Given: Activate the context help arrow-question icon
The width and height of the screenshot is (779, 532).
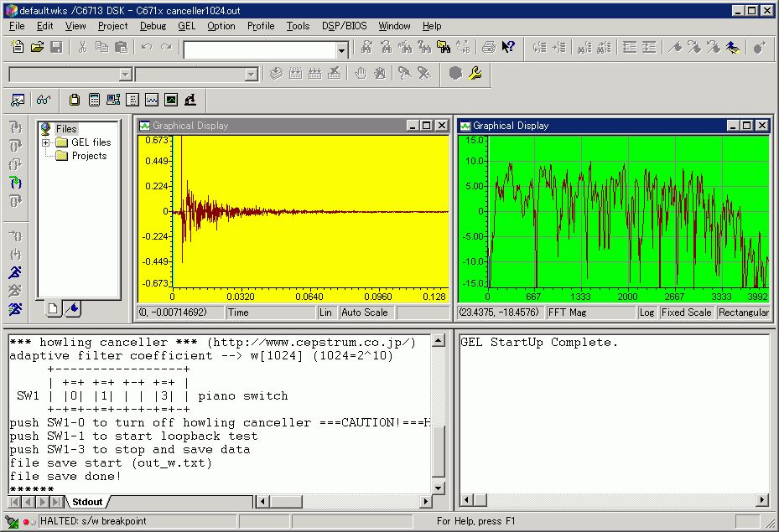Looking at the screenshot, I should 508,47.
